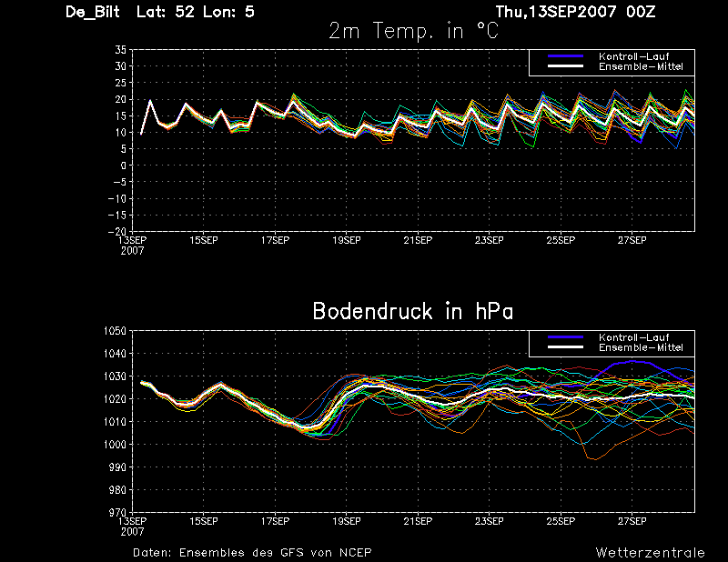Click the 23SEP marker on temperature axis
The width and height of the screenshot is (728, 562).
point(489,240)
